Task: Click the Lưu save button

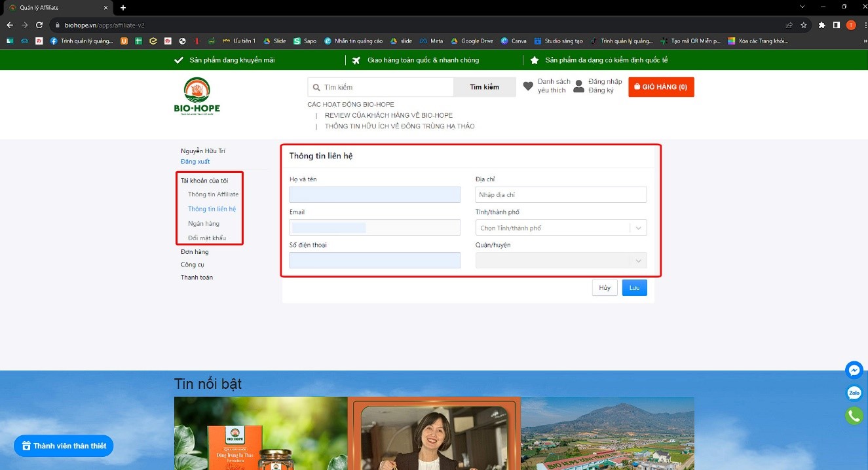Action: click(634, 288)
